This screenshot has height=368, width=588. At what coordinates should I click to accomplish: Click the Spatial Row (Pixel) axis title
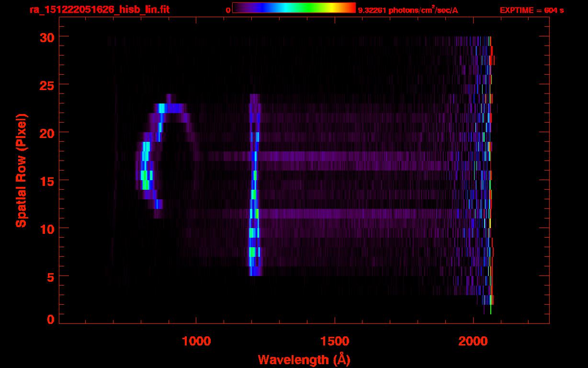(x=21, y=170)
